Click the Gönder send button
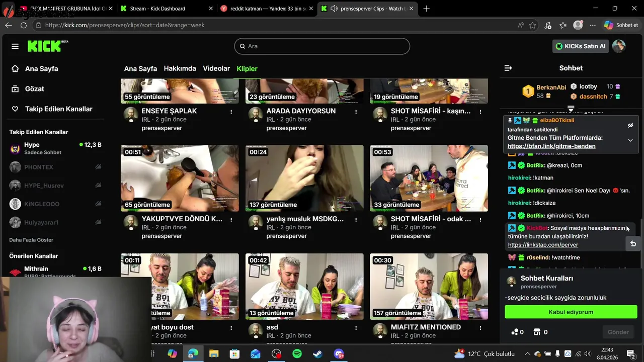 (618, 332)
